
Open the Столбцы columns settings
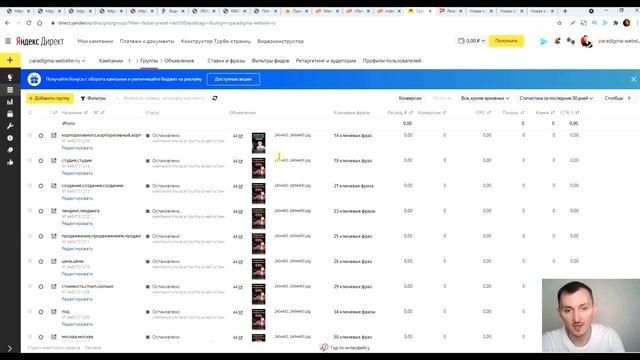click(618, 98)
